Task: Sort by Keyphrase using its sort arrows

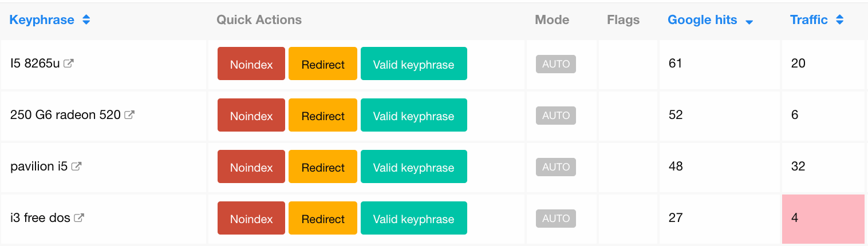Action: click(86, 20)
